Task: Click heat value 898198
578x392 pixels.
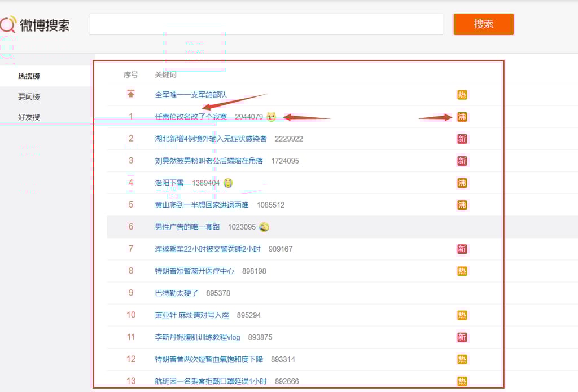Action: (x=254, y=271)
